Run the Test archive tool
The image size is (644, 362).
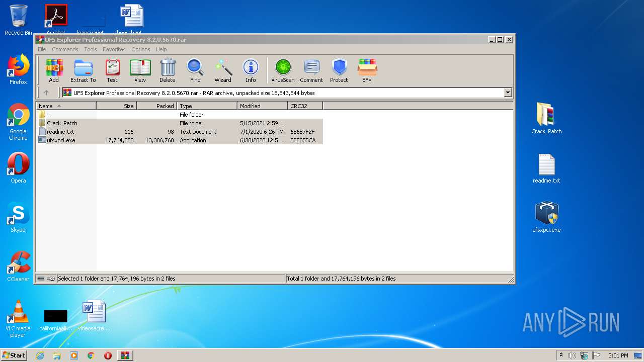point(112,71)
